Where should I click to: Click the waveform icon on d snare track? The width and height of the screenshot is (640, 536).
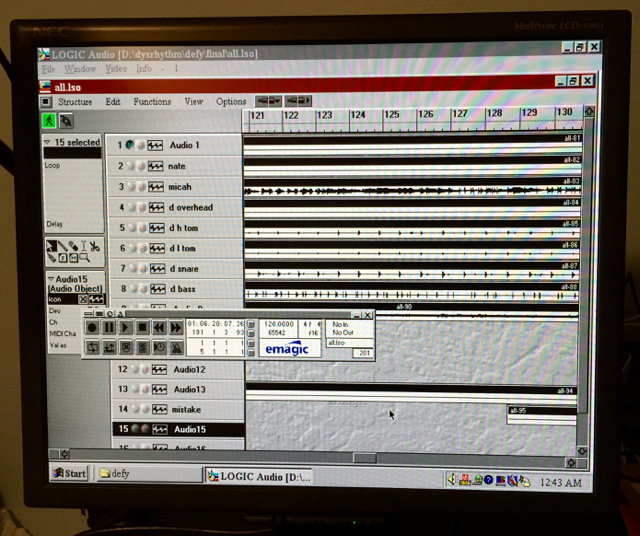click(158, 269)
